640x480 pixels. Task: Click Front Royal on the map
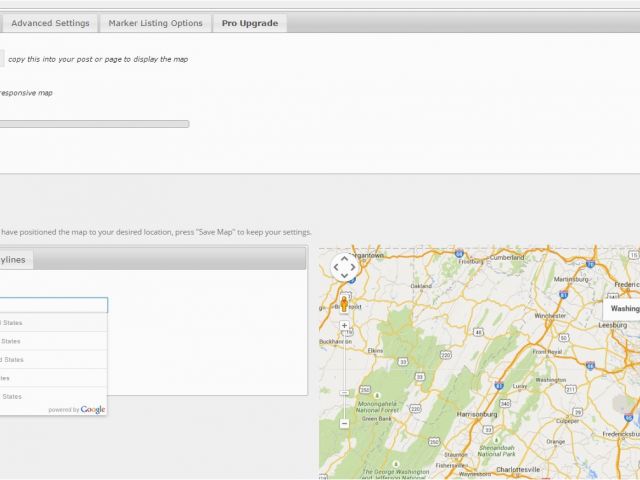click(x=547, y=351)
